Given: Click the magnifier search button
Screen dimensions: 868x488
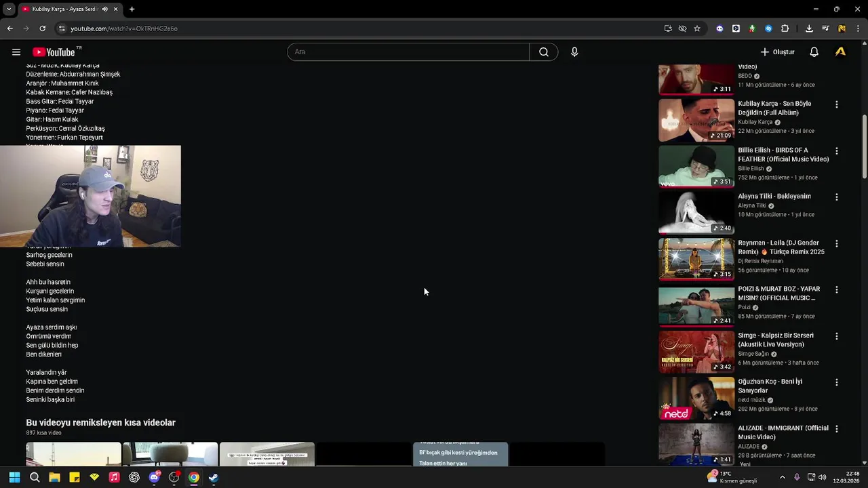Looking at the screenshot, I should [x=544, y=52].
